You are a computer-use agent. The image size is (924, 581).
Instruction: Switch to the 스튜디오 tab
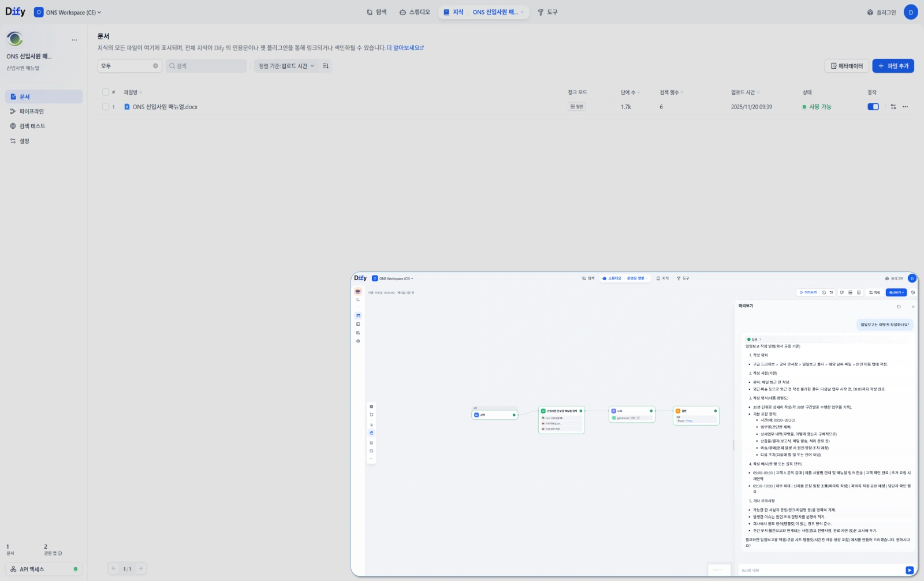click(x=415, y=12)
